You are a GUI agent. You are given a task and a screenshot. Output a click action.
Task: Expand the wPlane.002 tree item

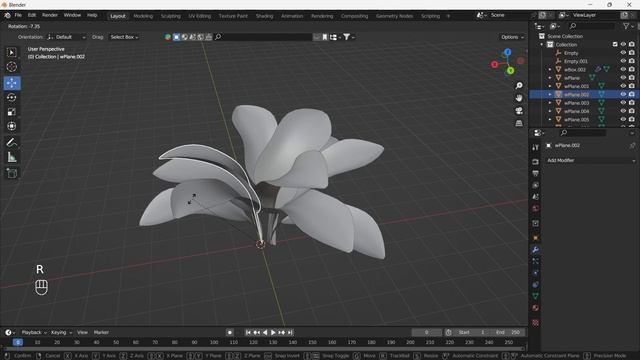tap(550, 94)
